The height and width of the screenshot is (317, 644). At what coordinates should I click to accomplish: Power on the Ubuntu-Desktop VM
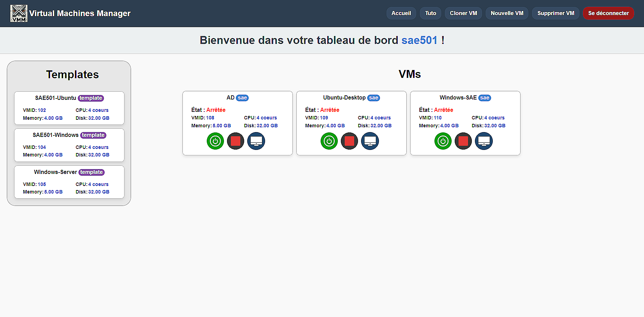pyautogui.click(x=329, y=141)
